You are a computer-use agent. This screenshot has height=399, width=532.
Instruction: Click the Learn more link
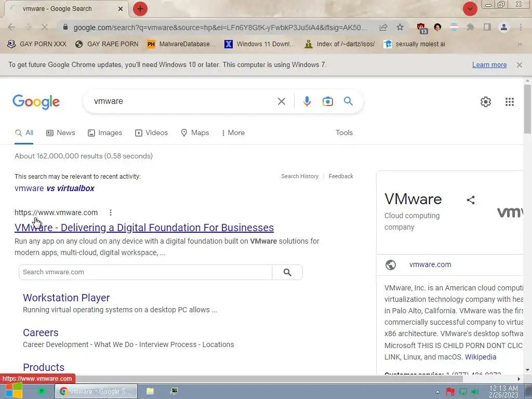(489, 65)
